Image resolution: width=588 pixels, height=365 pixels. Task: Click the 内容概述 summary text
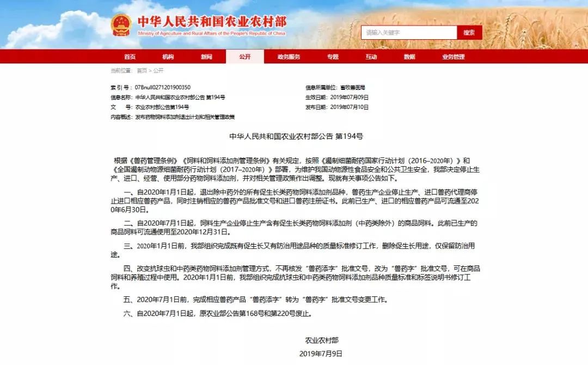(185, 117)
